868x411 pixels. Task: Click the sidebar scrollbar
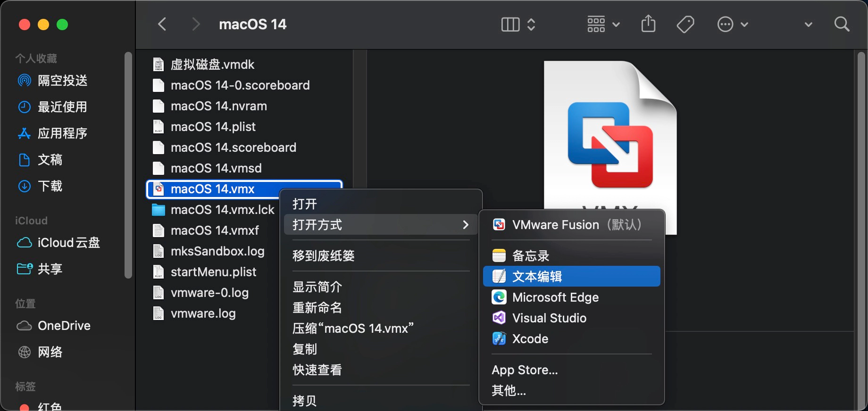click(x=128, y=165)
